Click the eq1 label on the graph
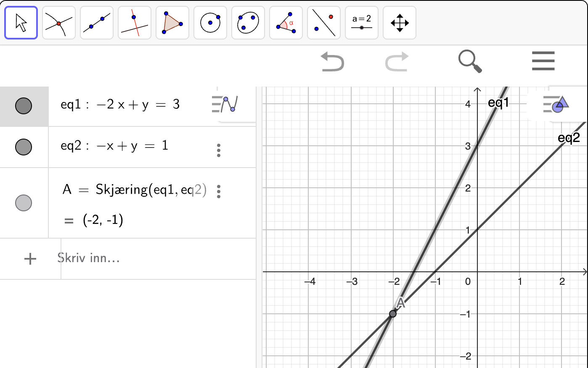The height and width of the screenshot is (368, 588). [x=498, y=103]
